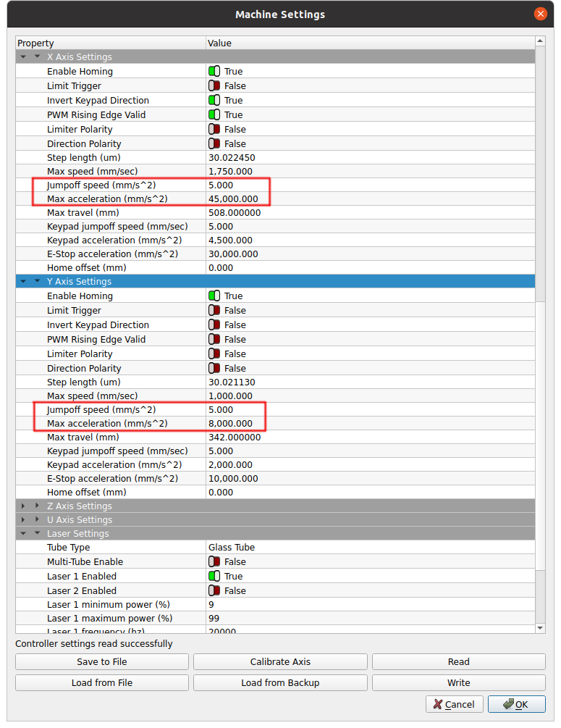The height and width of the screenshot is (728, 561).
Task: Click the Calibrate Axis button
Action: [280, 661]
